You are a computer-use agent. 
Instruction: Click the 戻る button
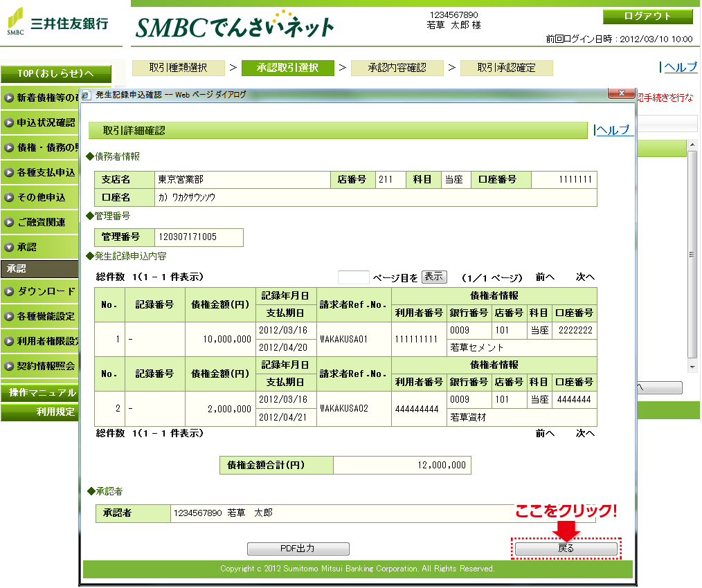pyautogui.click(x=566, y=549)
